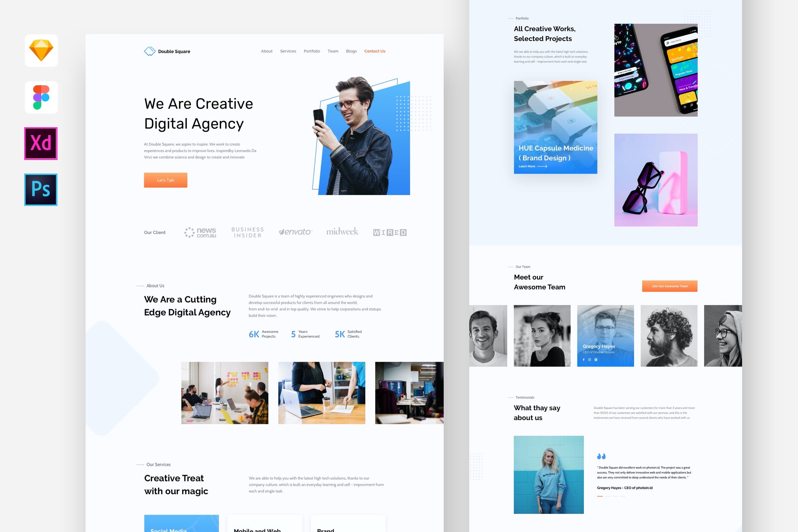Click Join Our Awesome Team button

669,285
